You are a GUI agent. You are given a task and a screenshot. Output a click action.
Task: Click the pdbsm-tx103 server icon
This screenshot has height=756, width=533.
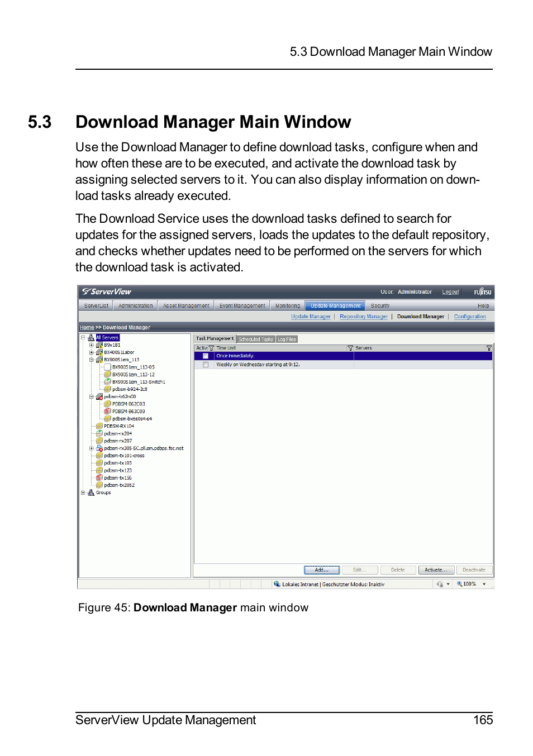click(x=99, y=463)
